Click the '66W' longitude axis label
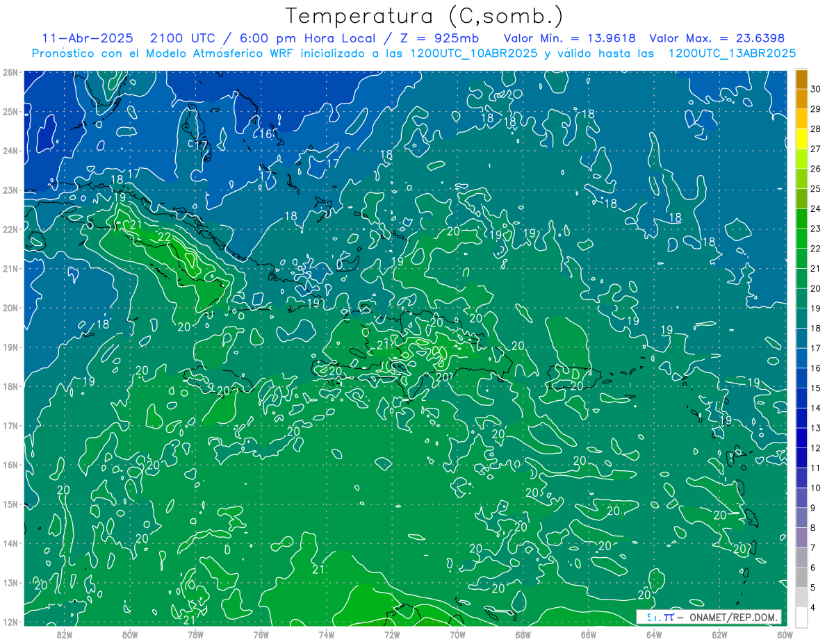Viewport: 834px width, 644px height. 588,634
